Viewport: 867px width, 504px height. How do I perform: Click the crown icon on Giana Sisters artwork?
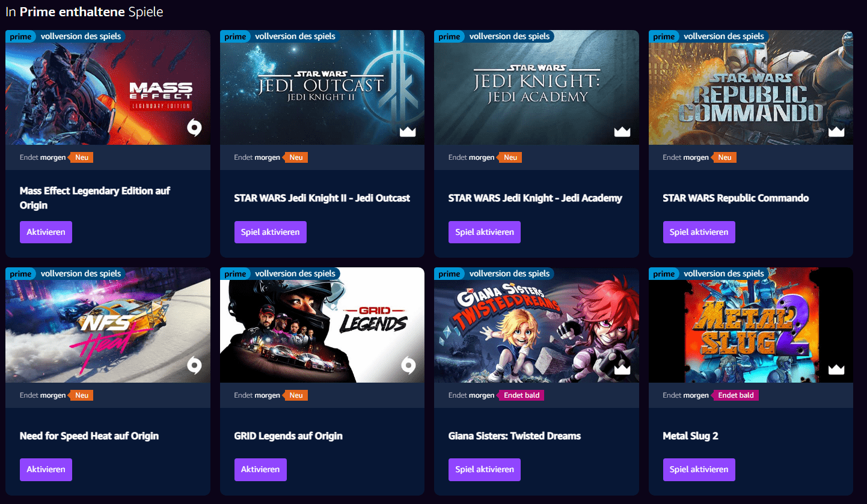point(622,369)
